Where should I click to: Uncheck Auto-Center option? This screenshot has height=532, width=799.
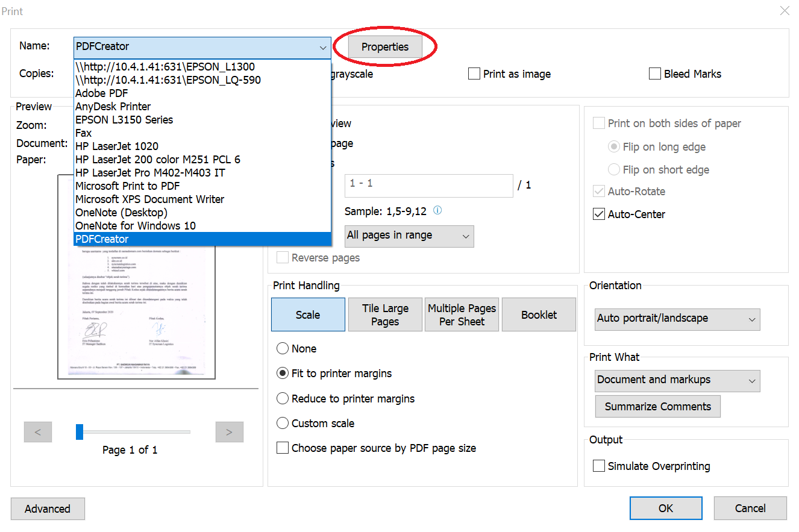(599, 214)
